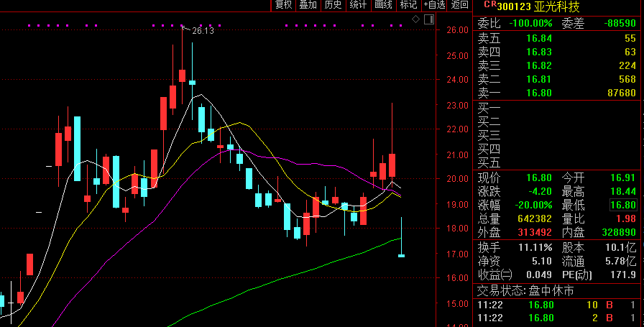Click 卖一 price 16.80
This screenshot has width=644, height=327.
point(539,93)
